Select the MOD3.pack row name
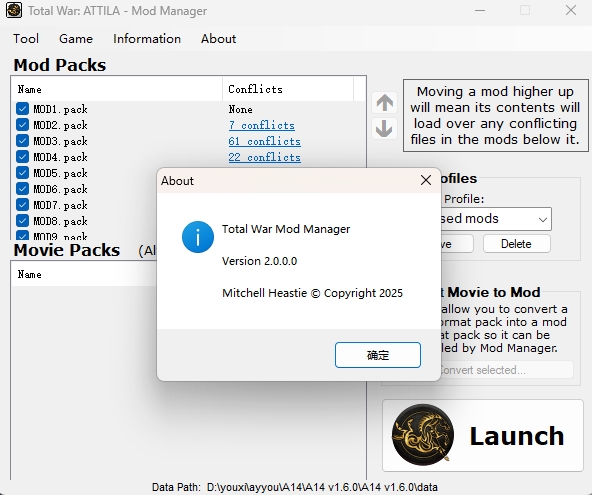Image resolution: width=592 pixels, height=495 pixels. pyautogui.click(x=60, y=141)
